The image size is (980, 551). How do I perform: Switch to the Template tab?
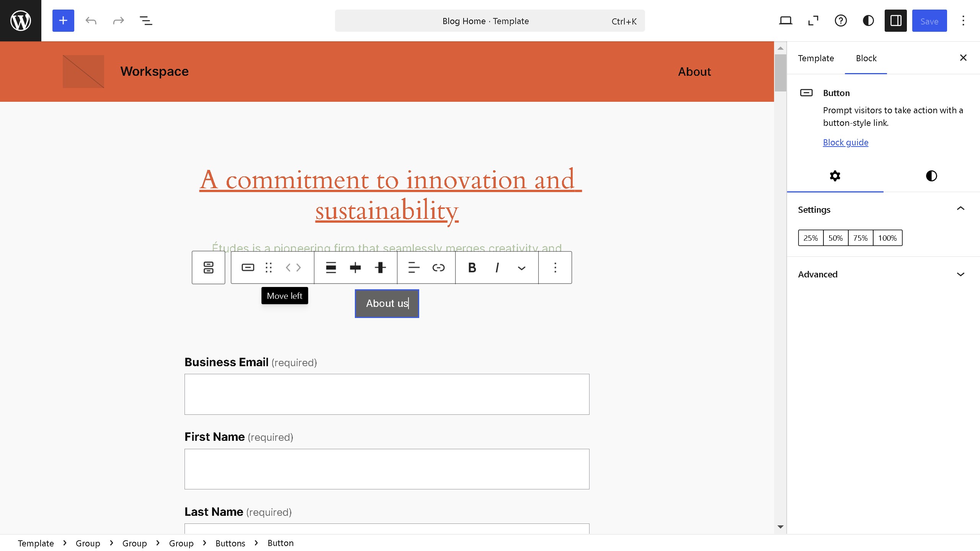click(x=816, y=58)
